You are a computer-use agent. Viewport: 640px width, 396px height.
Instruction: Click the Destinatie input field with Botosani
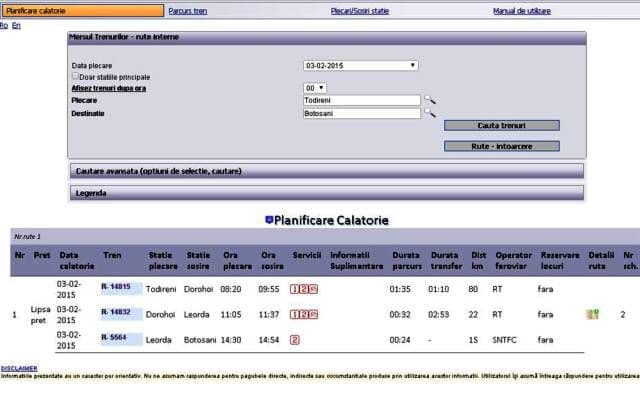[362, 113]
